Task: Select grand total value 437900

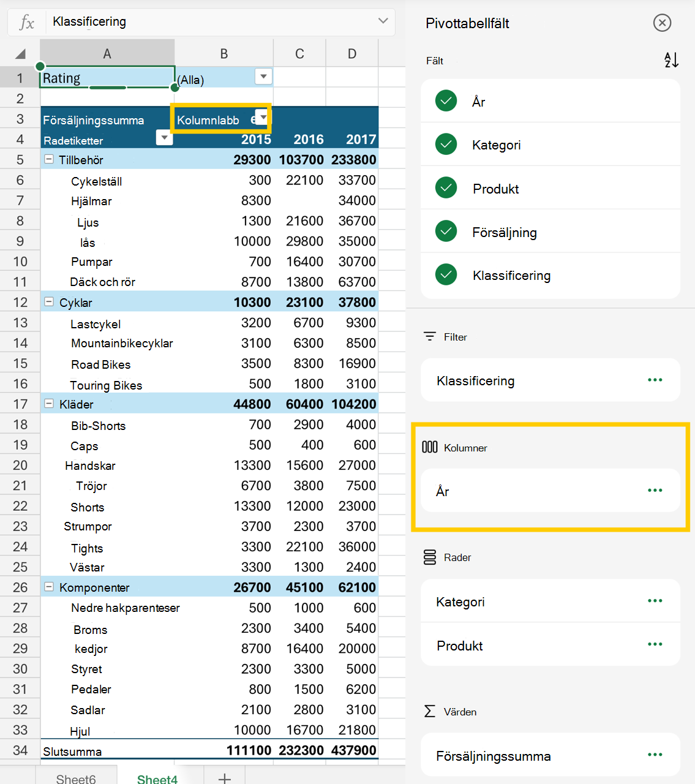Action: [354, 750]
